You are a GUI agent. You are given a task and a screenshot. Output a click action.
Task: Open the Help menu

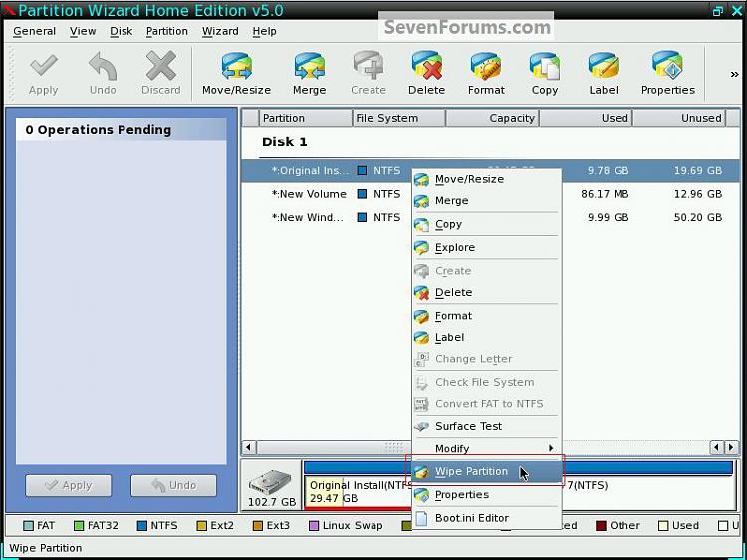pyautogui.click(x=264, y=31)
